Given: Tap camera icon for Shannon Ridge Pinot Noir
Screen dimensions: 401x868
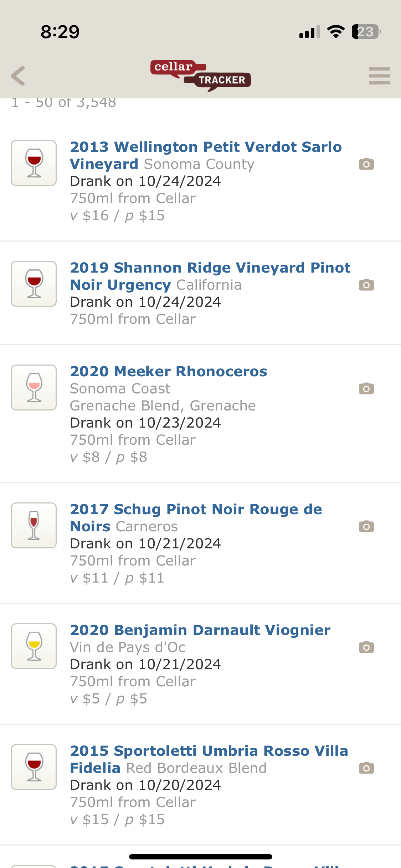Looking at the screenshot, I should [x=366, y=285].
